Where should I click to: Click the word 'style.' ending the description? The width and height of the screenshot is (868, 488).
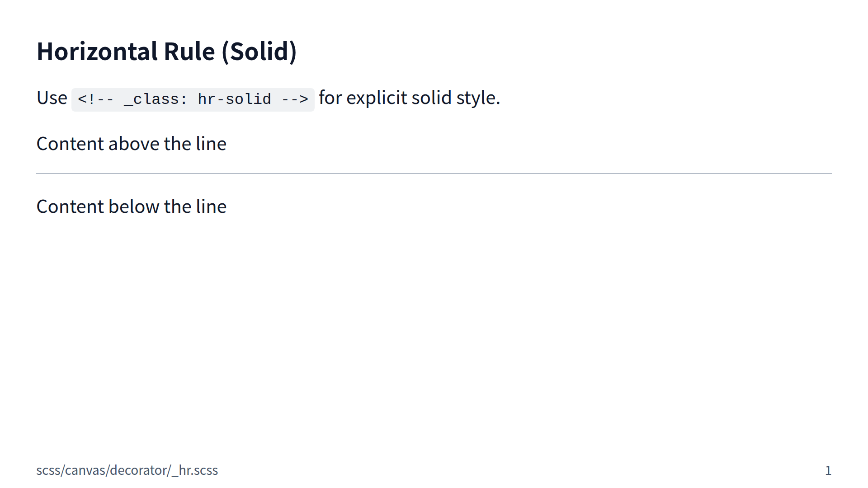478,98
